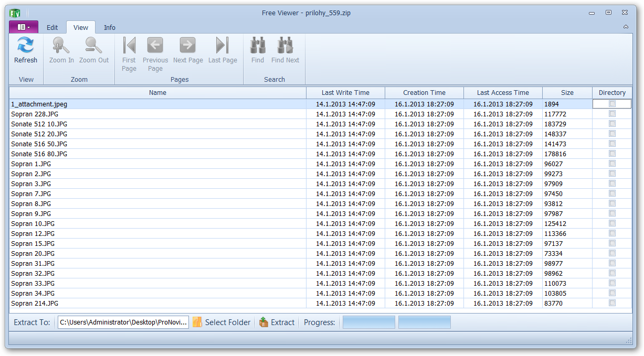
Task: Click the size value 125412
Action: [x=555, y=224]
